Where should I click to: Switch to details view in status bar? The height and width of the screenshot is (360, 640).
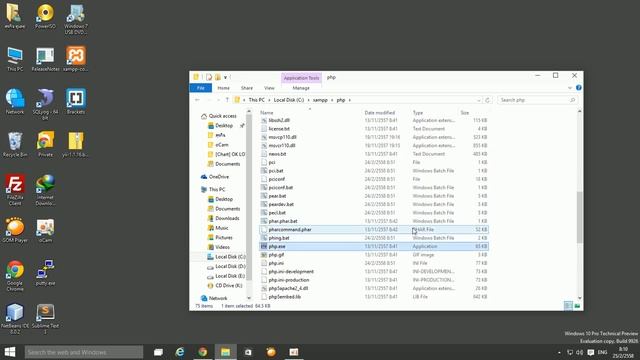point(568,306)
